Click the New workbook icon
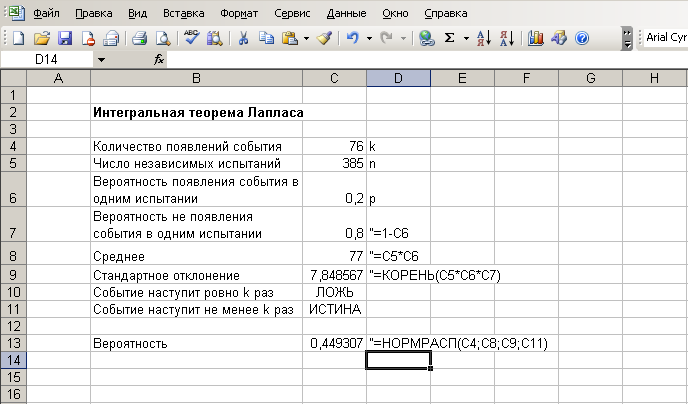Screen dimensions: 688x404 [18, 38]
